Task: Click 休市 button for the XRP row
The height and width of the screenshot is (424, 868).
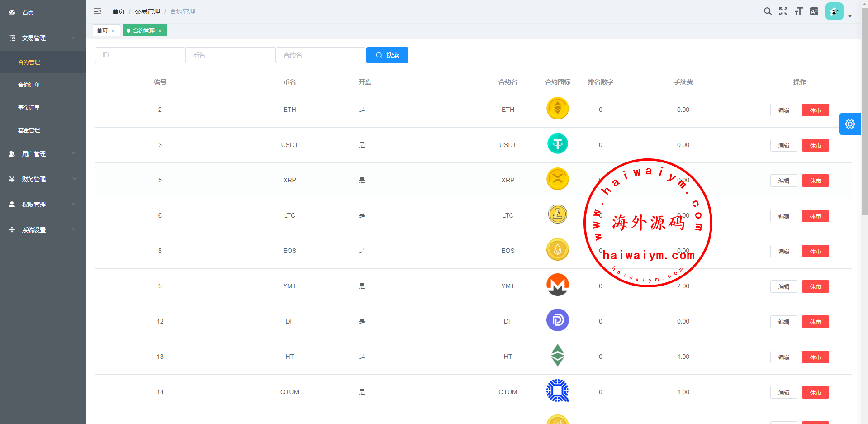Action: pos(815,181)
